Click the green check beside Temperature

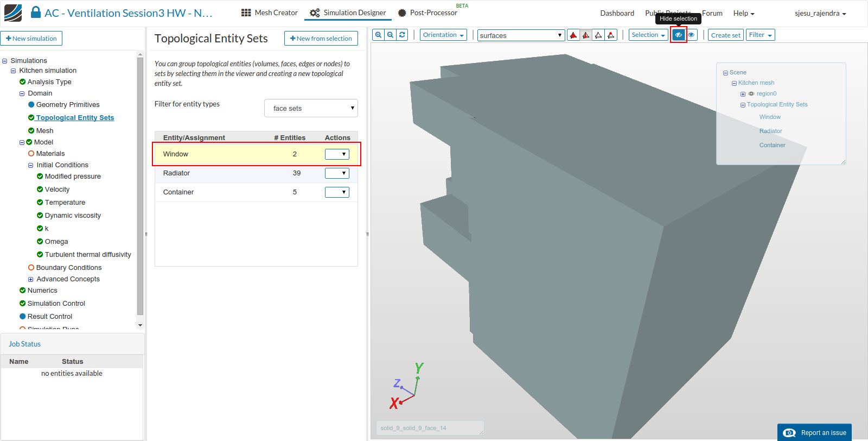[x=40, y=203]
